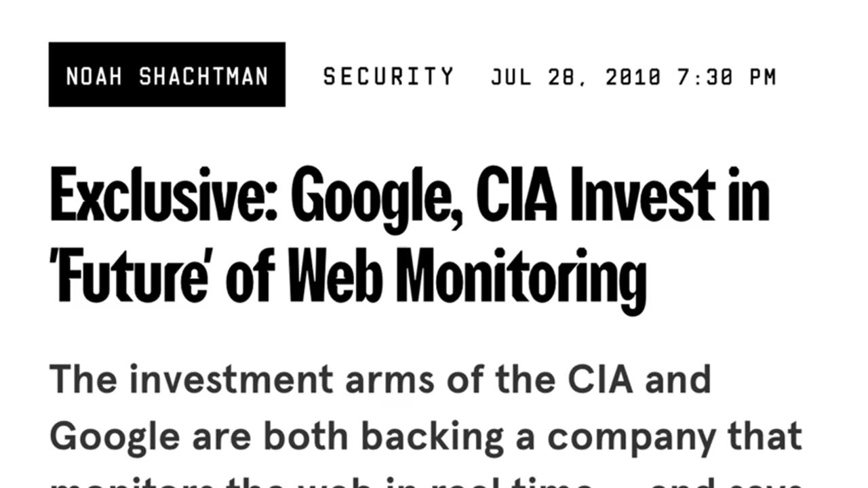Screen dimensions: 868x488
Task: Click the word "that" in the subheading
Action: 768,437
